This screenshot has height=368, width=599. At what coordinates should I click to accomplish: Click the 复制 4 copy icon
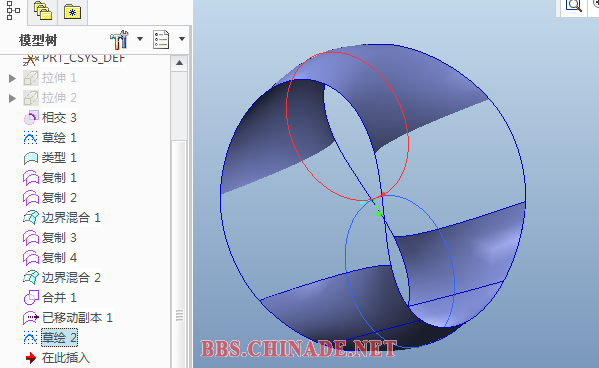31,258
